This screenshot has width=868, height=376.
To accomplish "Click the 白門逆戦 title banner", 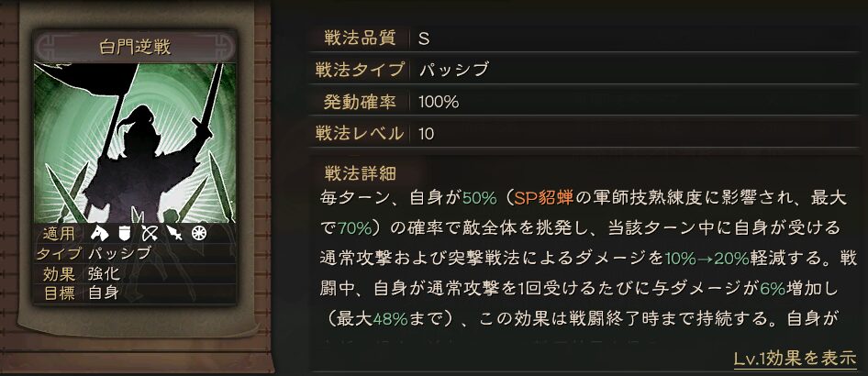I will [x=134, y=44].
